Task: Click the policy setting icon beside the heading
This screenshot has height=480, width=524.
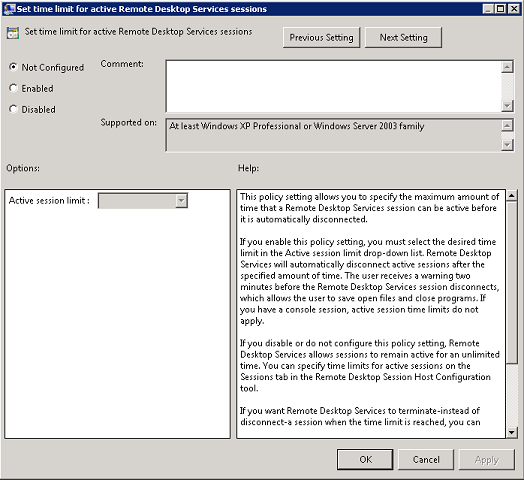Action: [x=13, y=33]
